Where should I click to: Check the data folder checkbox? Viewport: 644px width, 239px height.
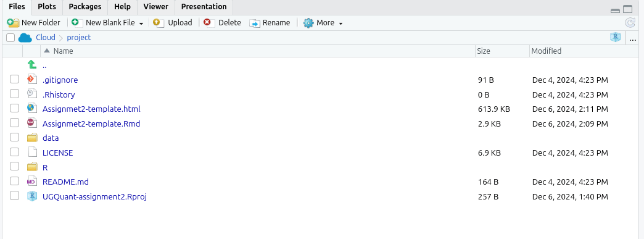click(14, 137)
